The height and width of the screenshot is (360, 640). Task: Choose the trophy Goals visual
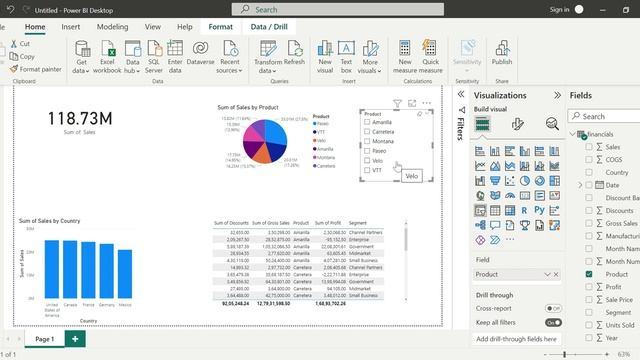pyautogui.click(x=524, y=225)
